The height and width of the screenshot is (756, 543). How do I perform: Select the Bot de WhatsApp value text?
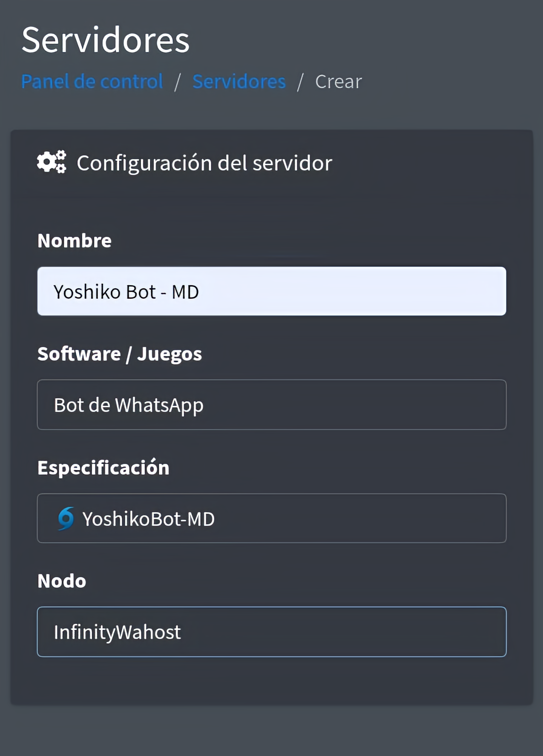coord(129,405)
